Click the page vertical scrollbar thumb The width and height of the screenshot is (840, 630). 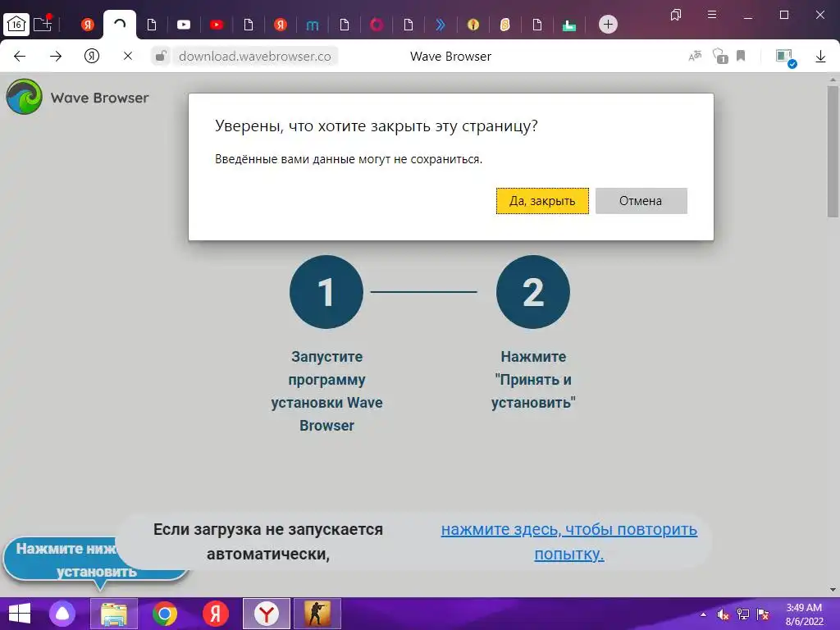[833, 151]
